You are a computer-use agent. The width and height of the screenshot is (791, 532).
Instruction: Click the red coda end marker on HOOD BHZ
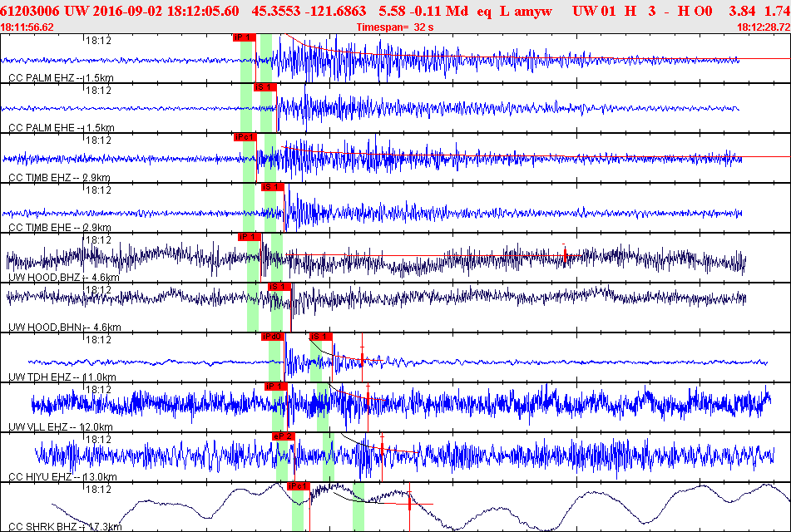tap(565, 254)
